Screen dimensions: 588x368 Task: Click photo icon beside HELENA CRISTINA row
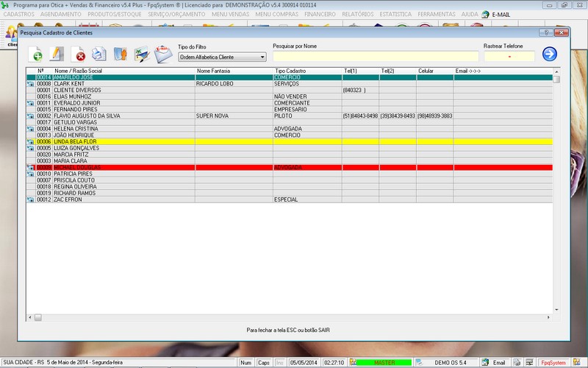tap(30, 129)
